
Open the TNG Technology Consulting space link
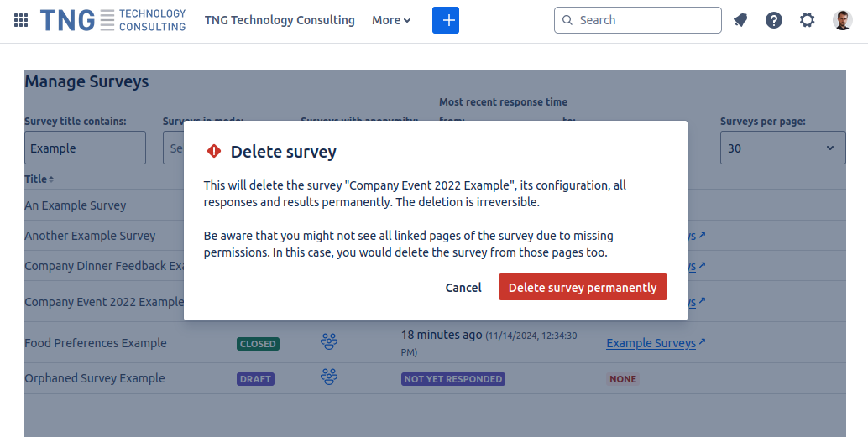coord(280,20)
